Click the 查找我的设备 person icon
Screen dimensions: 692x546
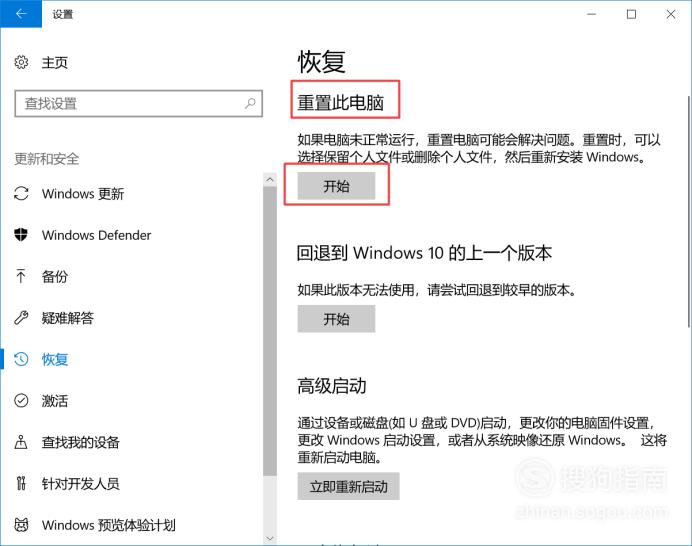click(x=21, y=442)
